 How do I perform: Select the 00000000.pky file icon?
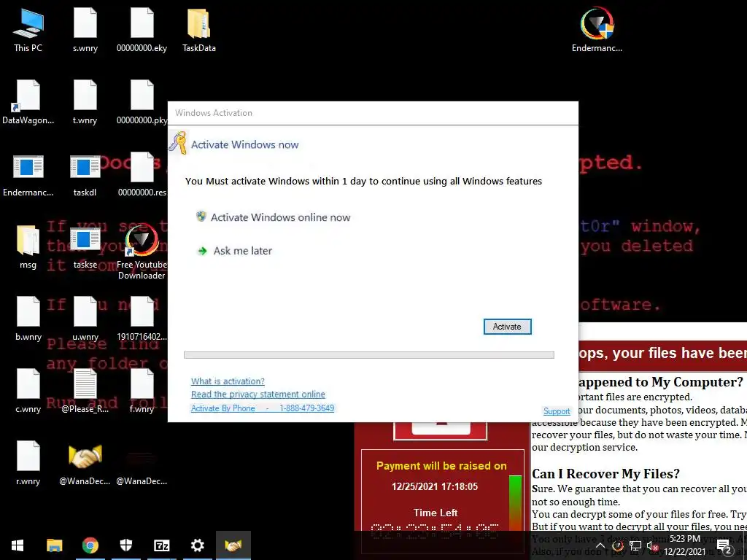[x=142, y=102]
